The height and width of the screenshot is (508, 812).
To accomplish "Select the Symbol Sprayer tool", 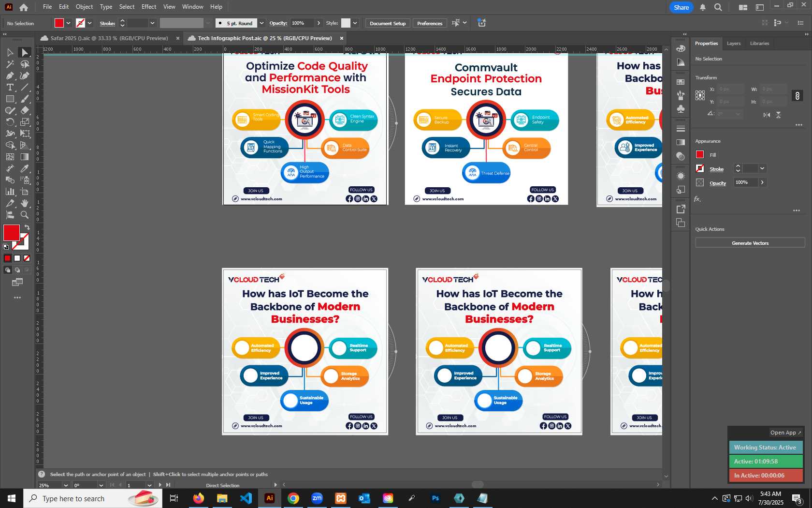I will [25, 180].
